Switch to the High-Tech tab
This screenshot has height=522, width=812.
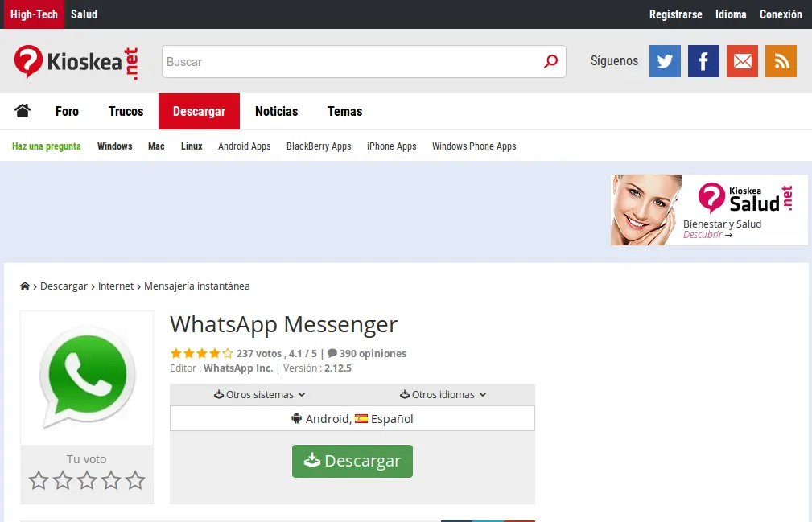[34, 14]
